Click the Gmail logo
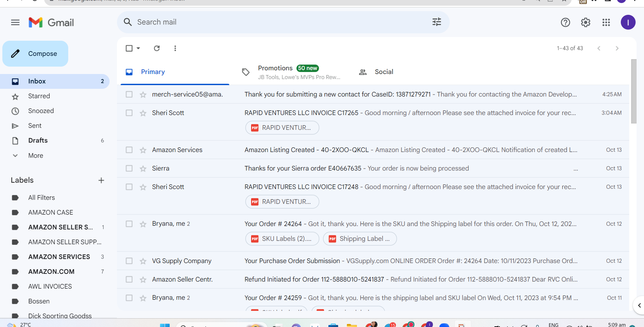This screenshot has width=644, height=327. click(x=51, y=23)
